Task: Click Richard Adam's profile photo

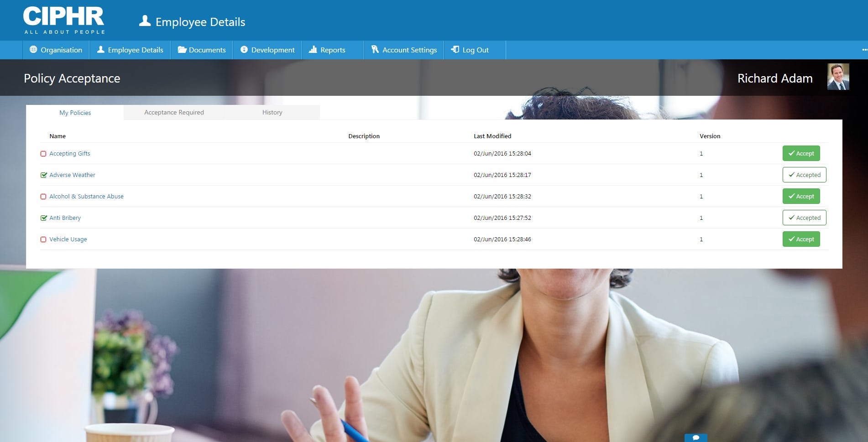Action: pyautogui.click(x=838, y=77)
